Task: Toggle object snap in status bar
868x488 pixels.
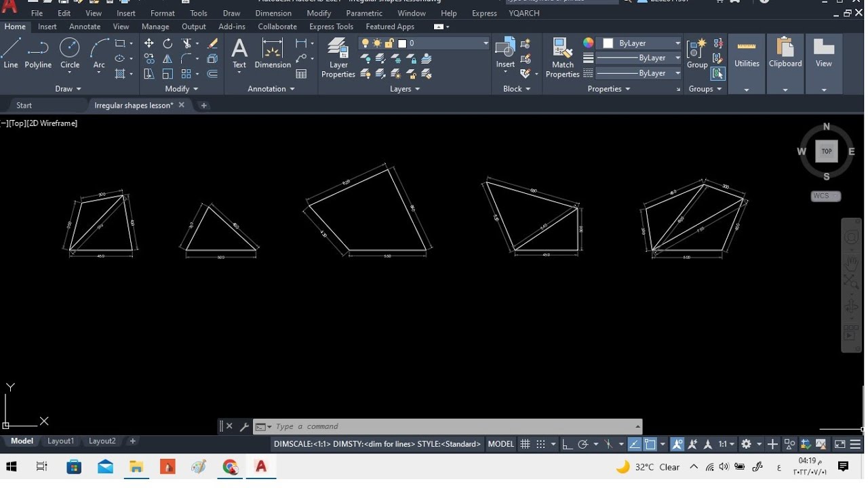Action: click(x=650, y=445)
